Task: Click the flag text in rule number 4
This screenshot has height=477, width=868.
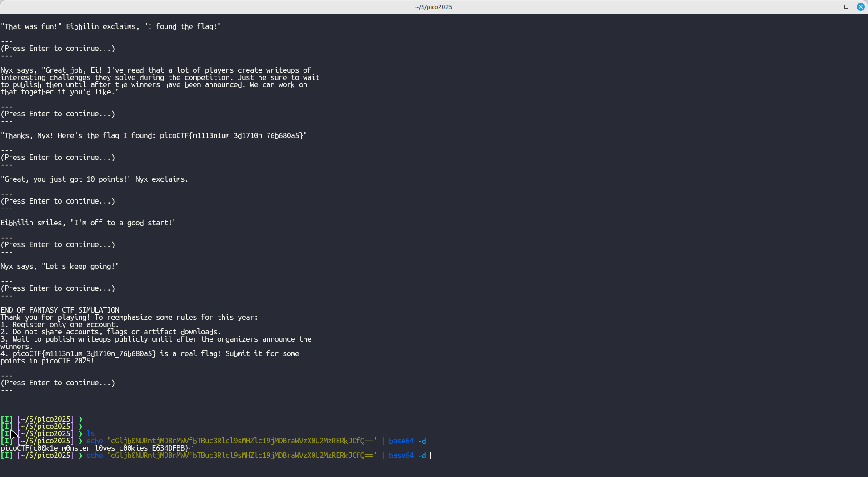Action: pos(84,354)
